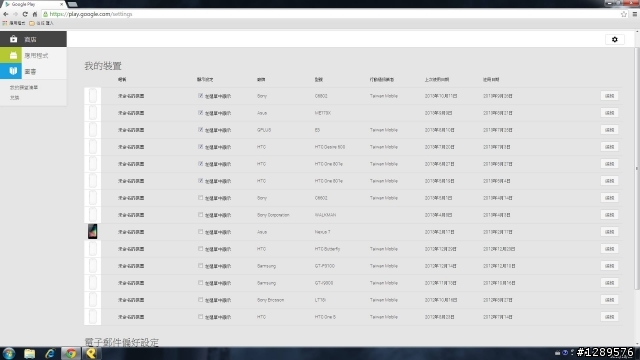Viewport: 640px width, 360px height.
Task: Click the Nexus 7 model text
Action: [322, 232]
